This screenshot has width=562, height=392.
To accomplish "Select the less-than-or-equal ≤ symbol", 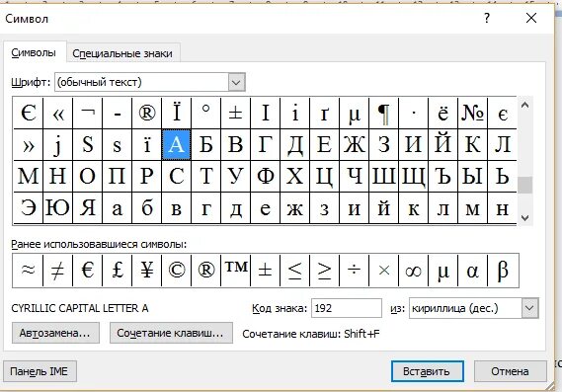I will pos(295,271).
